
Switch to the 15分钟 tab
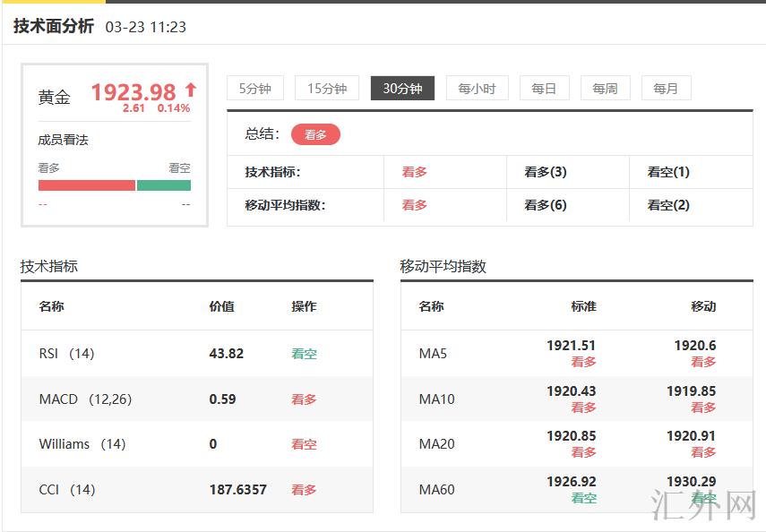pos(327,88)
